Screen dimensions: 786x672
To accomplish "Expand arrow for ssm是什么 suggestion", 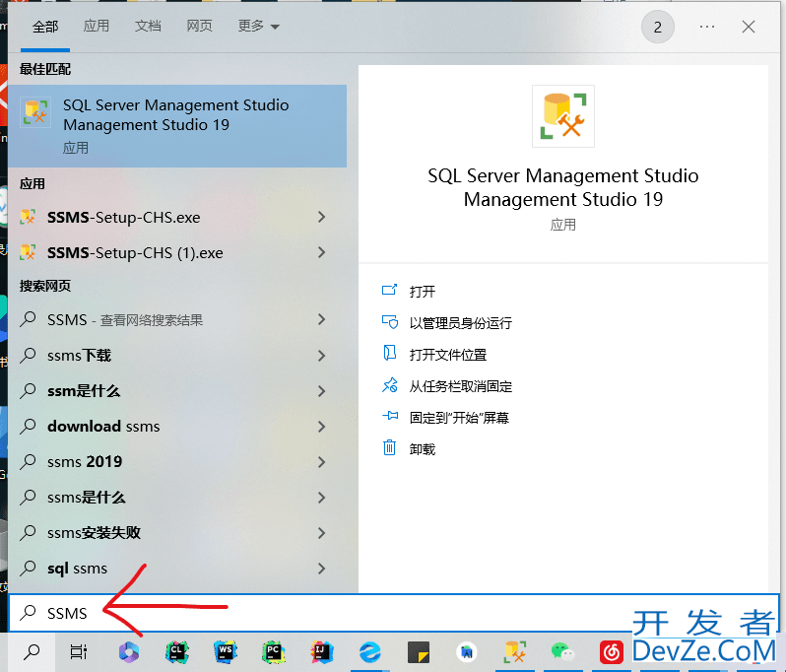I will coord(321,391).
